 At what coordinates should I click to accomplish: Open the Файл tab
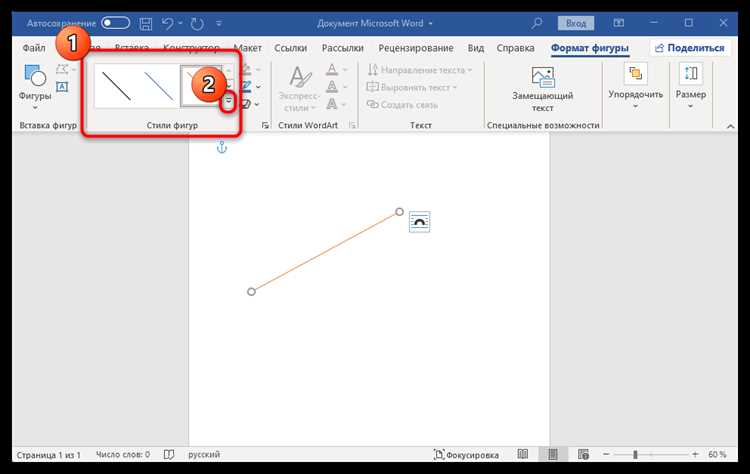point(34,48)
